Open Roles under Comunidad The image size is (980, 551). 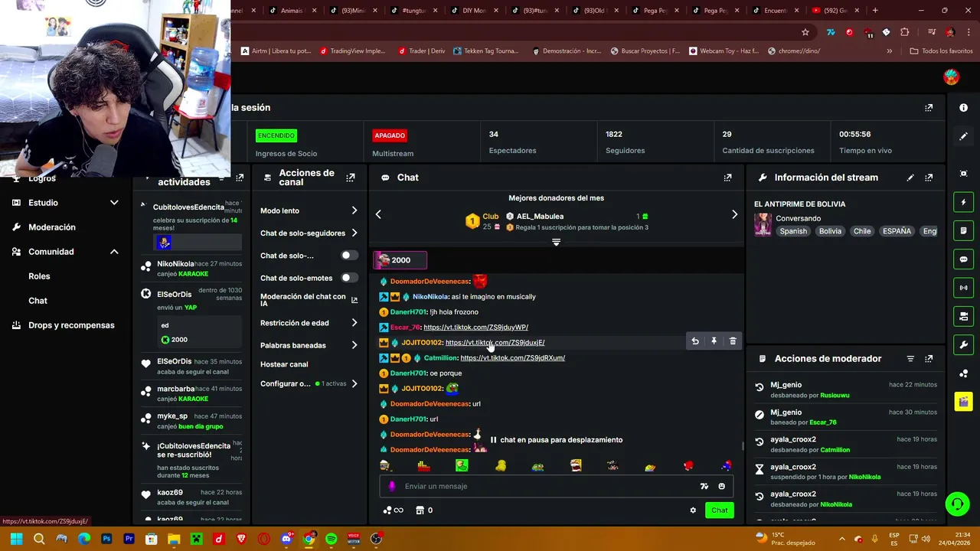[39, 276]
